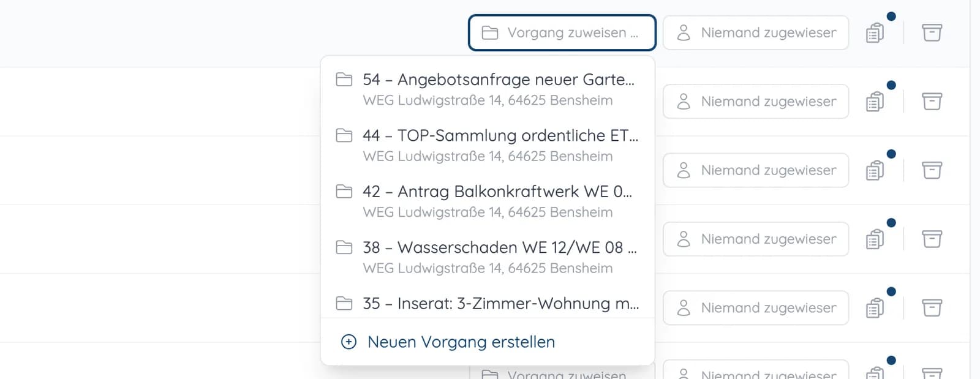Screen dimensions: 980x379
Task: Pick '38 – Wasserschaden WE 12/WE 08' entry
Action: coord(488,257)
